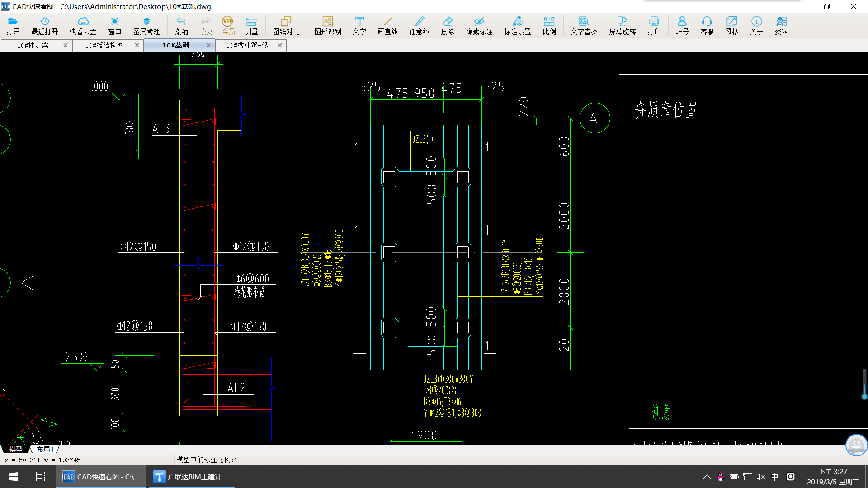Open the VIP 会员 membership icon
Screen dimensions: 868x488
tap(228, 26)
